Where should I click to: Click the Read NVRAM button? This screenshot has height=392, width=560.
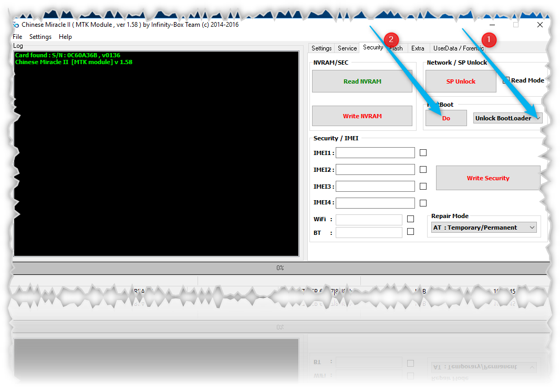[362, 81]
